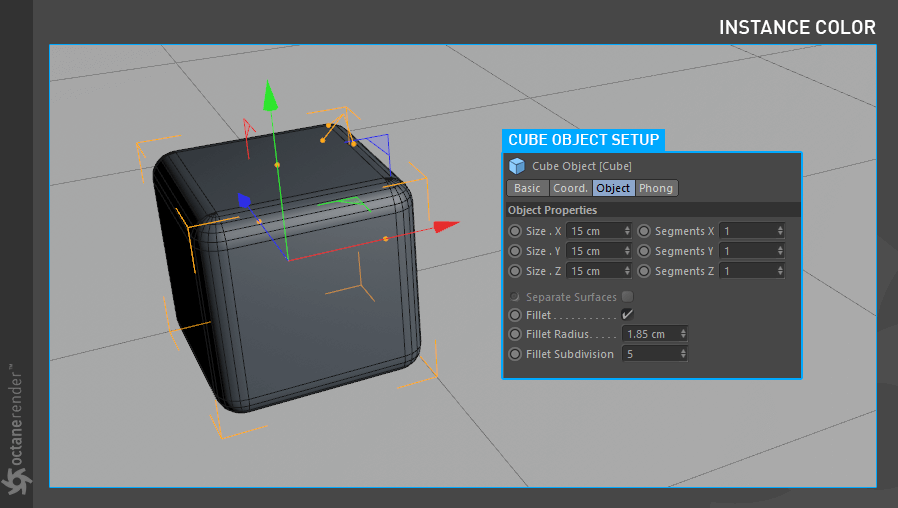Switch to the Phong tab
This screenshot has width=898, height=508.
656,188
